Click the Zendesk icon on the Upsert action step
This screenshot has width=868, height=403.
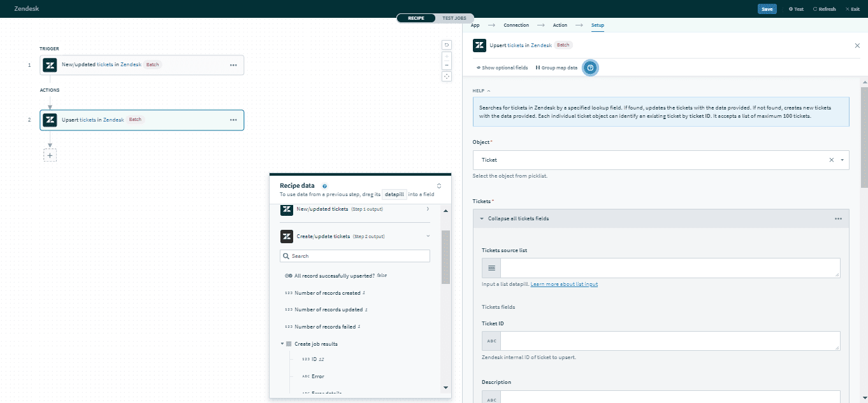[50, 119]
